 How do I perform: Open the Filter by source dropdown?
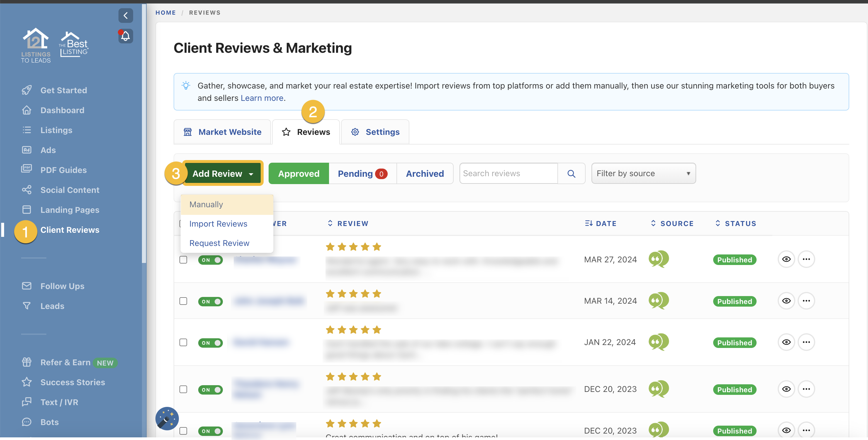tap(643, 173)
